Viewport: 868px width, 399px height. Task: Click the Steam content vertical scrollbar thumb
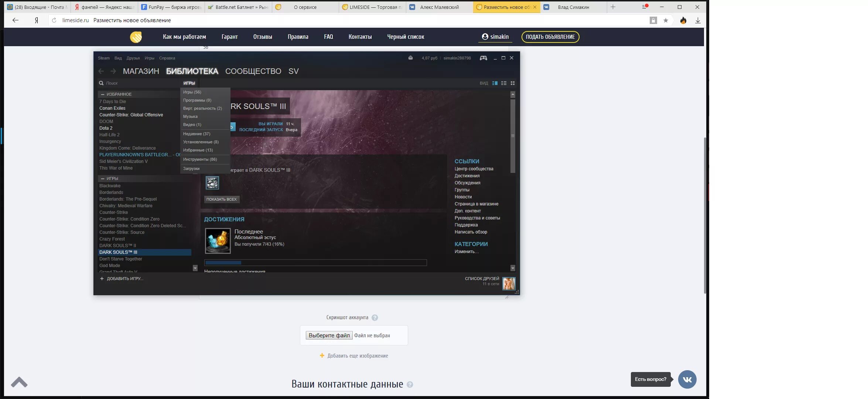(513, 136)
